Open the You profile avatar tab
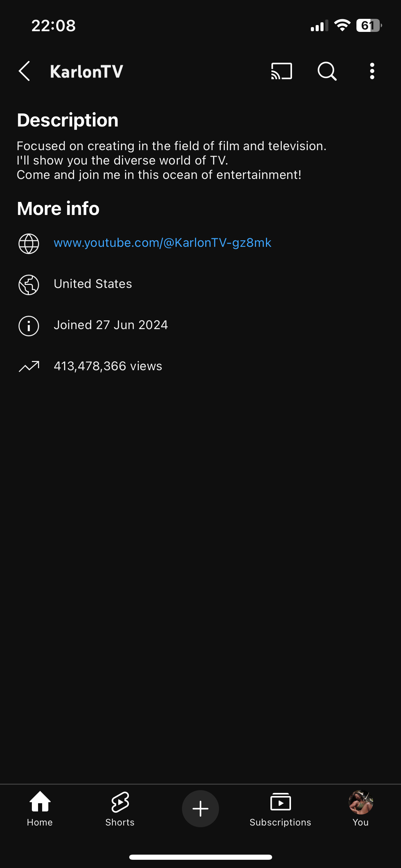 pyautogui.click(x=361, y=809)
